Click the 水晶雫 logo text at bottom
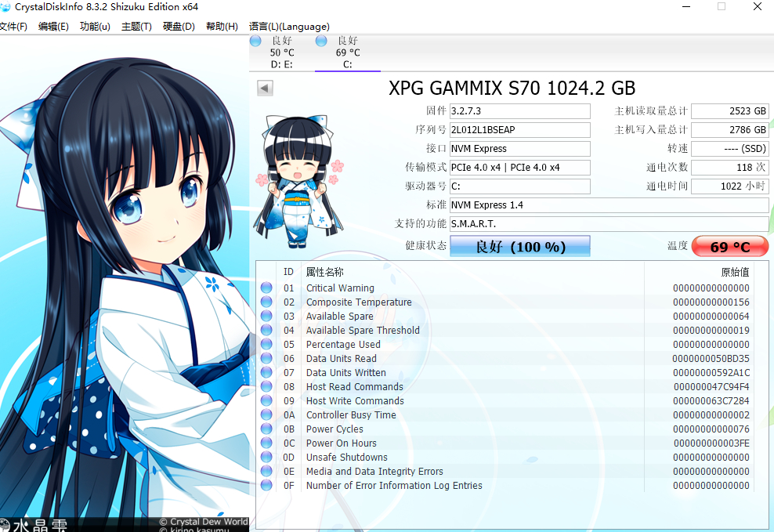Viewport: 774px width, 532px height. (39, 525)
